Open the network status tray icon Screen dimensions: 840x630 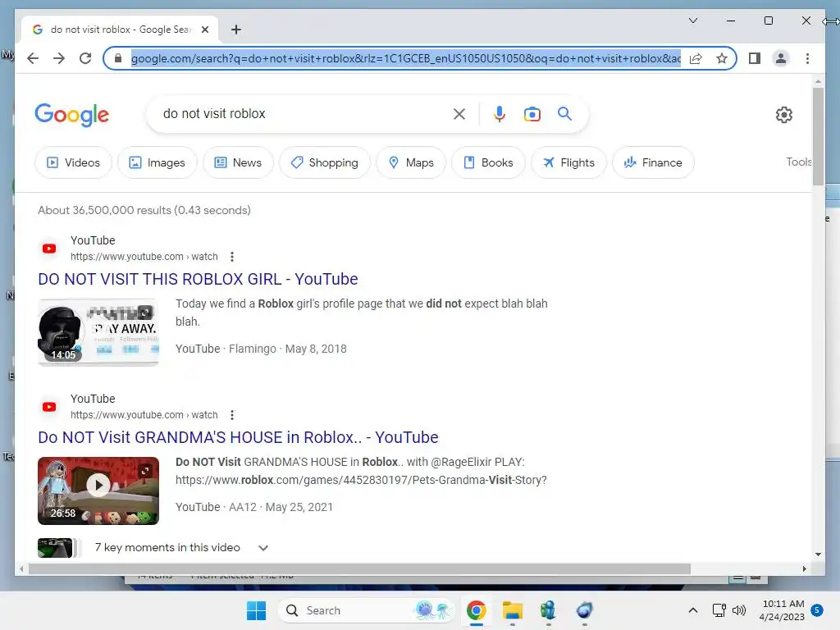click(719, 610)
